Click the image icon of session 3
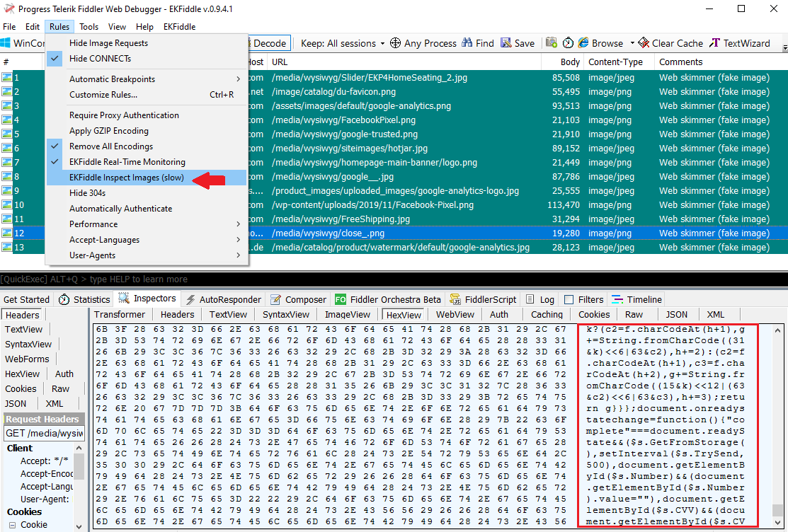This screenshot has width=788, height=532. (6, 106)
